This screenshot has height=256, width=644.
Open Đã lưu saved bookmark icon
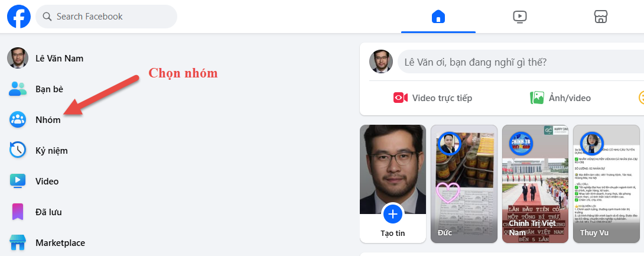[x=18, y=212]
